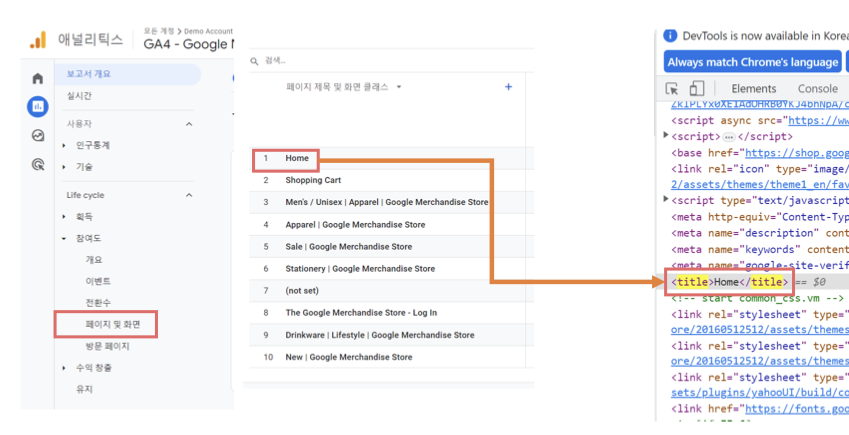Open the Advertising target icon
Image resolution: width=849 pixels, height=435 pixels.
click(38, 164)
